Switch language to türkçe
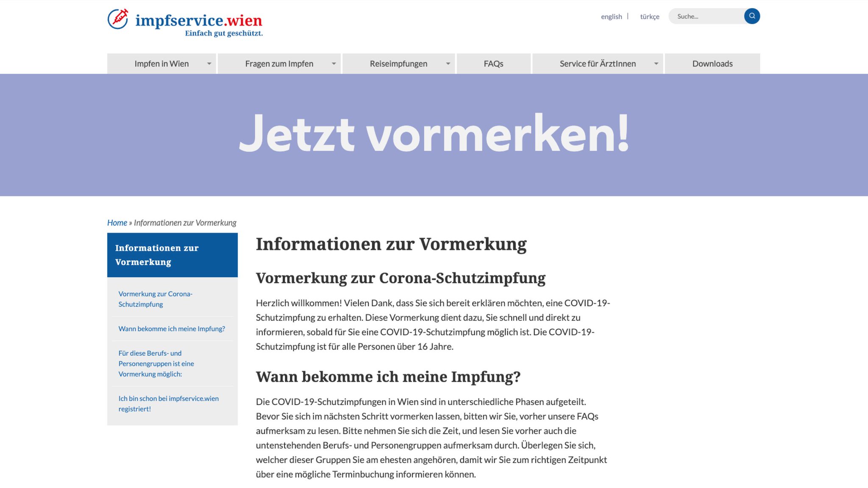868x488 pixels. [649, 17]
